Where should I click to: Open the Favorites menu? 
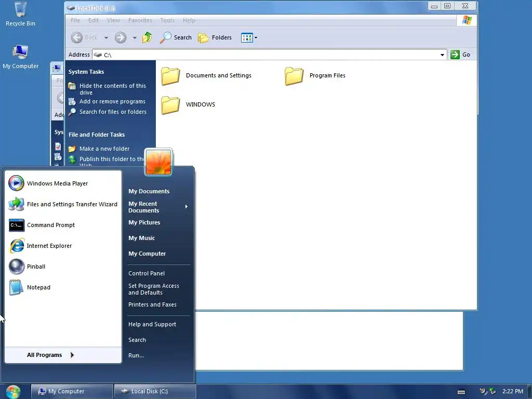pos(140,20)
